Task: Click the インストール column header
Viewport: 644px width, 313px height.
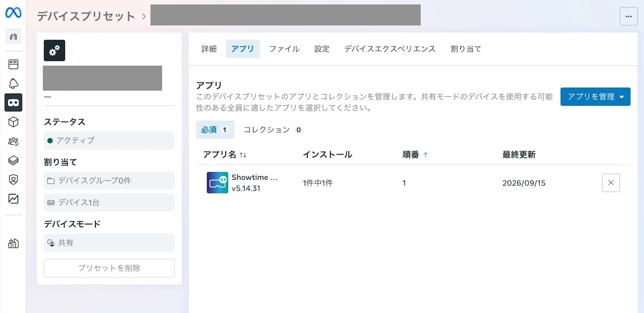Action: (327, 154)
